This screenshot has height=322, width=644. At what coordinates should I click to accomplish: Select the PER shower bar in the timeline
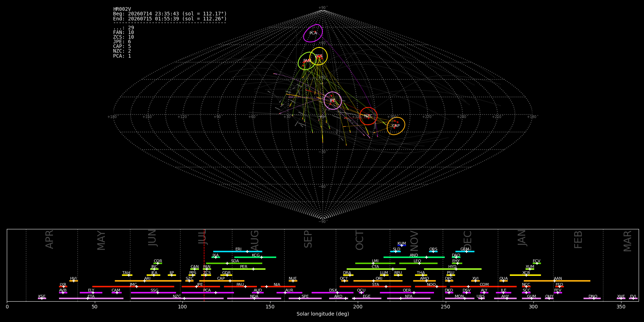tap(244, 269)
